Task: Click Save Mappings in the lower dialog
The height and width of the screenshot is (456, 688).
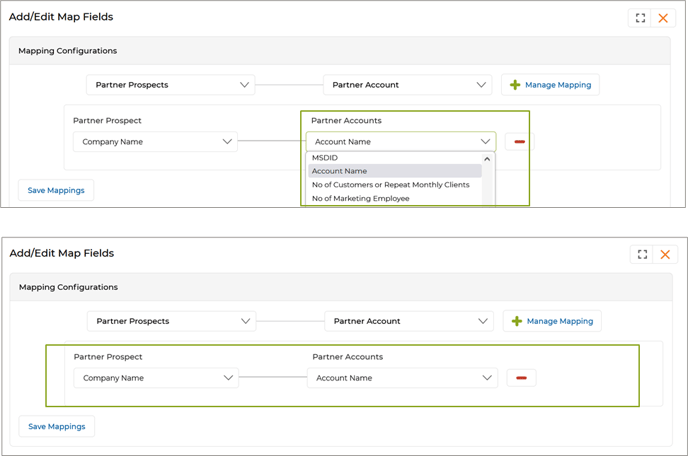Action: click(x=57, y=426)
